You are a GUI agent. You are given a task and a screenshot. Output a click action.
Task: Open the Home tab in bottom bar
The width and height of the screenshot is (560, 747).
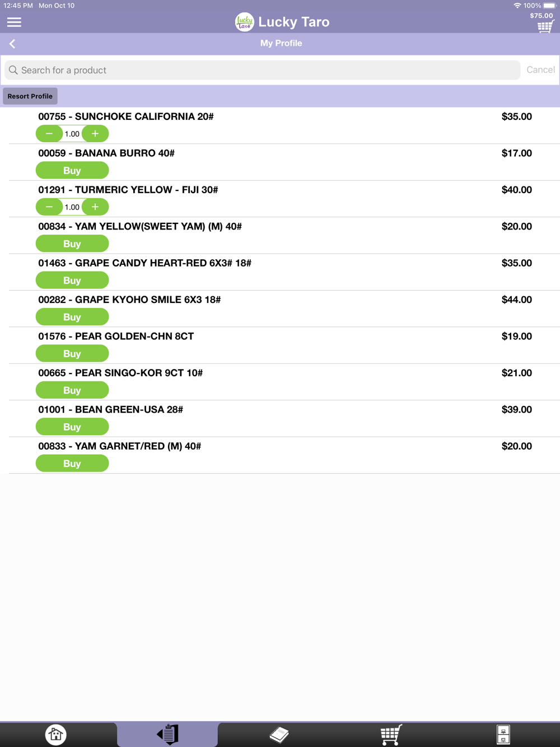tap(55, 734)
